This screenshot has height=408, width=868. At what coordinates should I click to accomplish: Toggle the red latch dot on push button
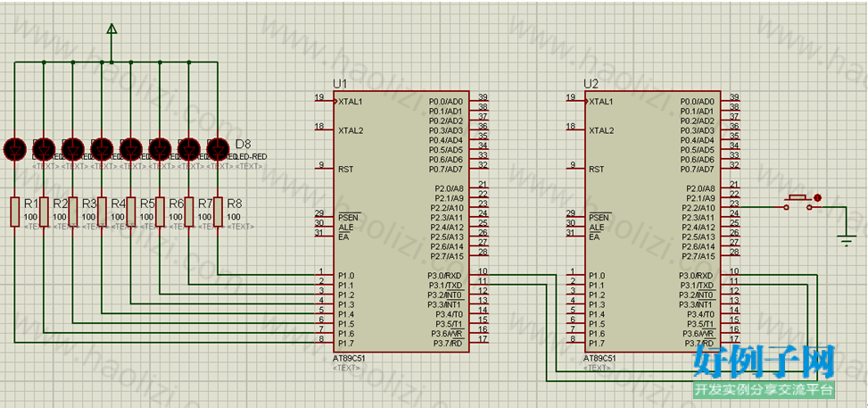(818, 198)
